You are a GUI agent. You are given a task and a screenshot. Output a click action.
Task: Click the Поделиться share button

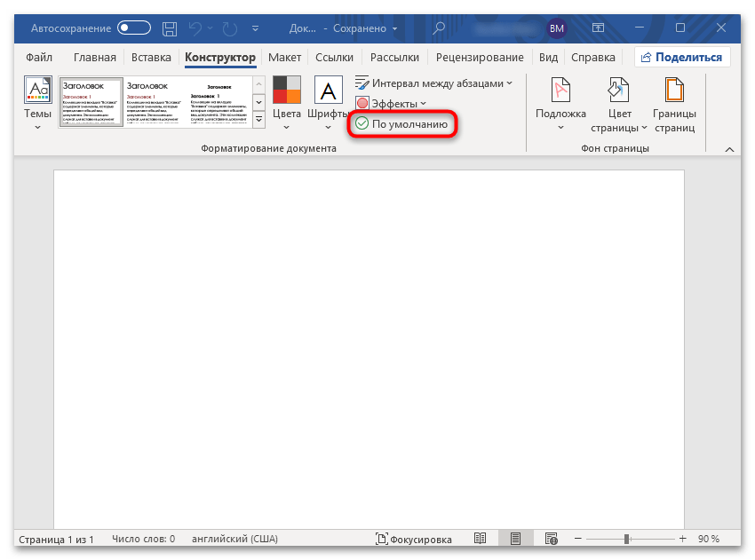point(681,58)
